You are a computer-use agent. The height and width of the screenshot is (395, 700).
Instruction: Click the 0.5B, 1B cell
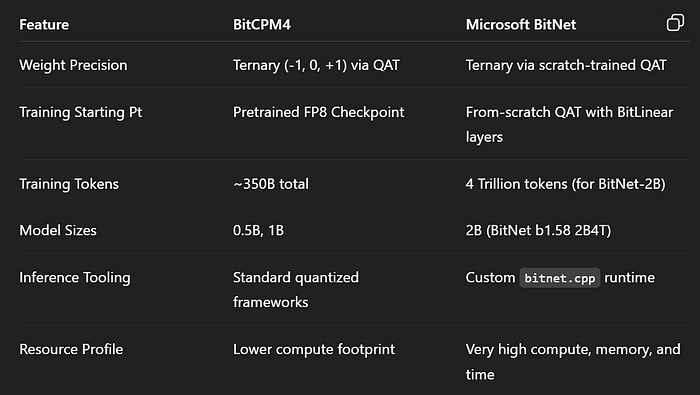[258, 230]
